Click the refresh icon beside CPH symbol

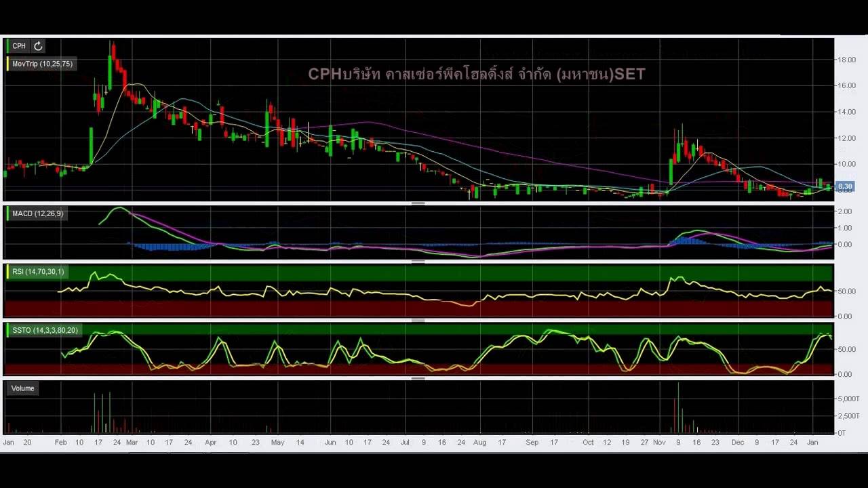[x=39, y=46]
